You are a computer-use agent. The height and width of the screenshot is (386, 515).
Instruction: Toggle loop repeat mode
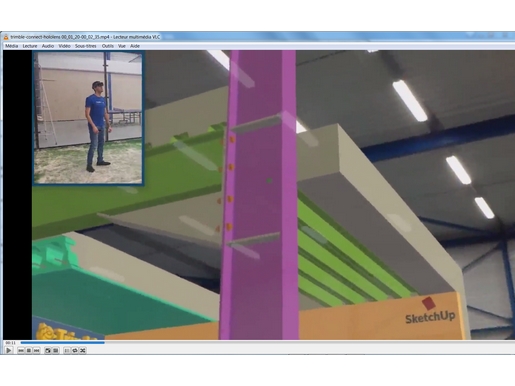pyautogui.click(x=75, y=351)
